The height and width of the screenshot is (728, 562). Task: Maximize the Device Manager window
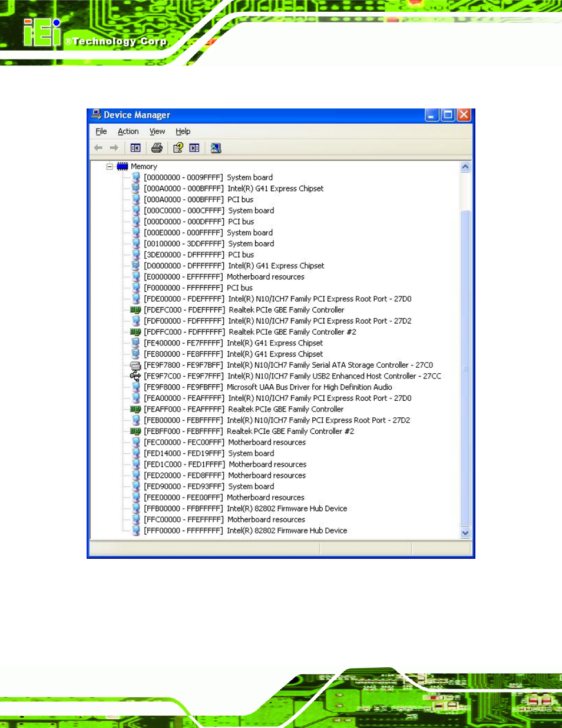[448, 115]
